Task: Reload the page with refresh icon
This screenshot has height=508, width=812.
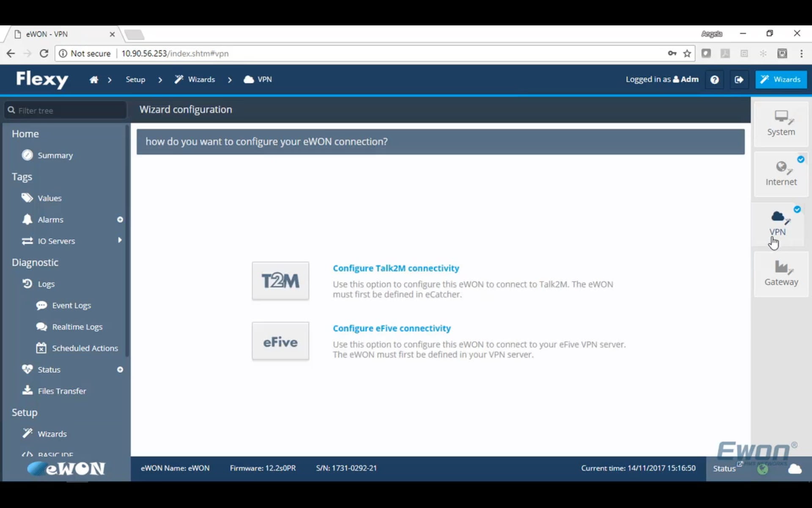Action: [x=44, y=53]
